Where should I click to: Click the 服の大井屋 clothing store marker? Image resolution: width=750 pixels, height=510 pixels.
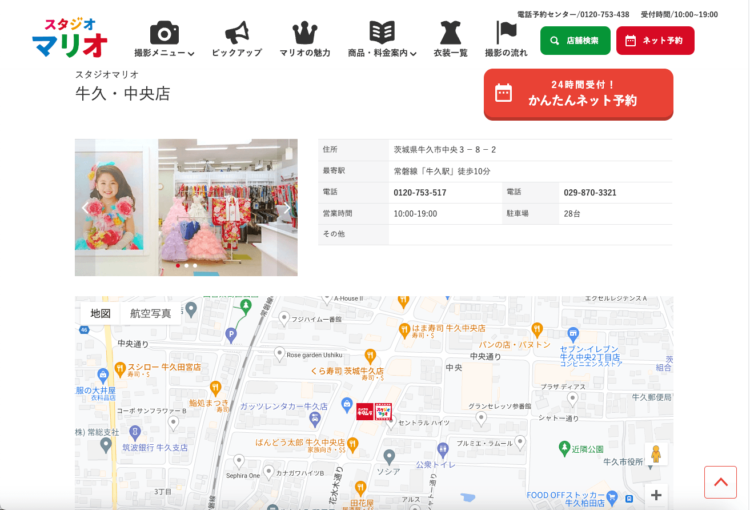[x=102, y=375]
